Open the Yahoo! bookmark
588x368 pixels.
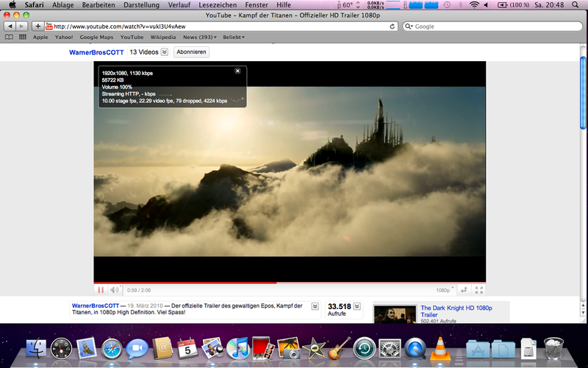(x=64, y=38)
